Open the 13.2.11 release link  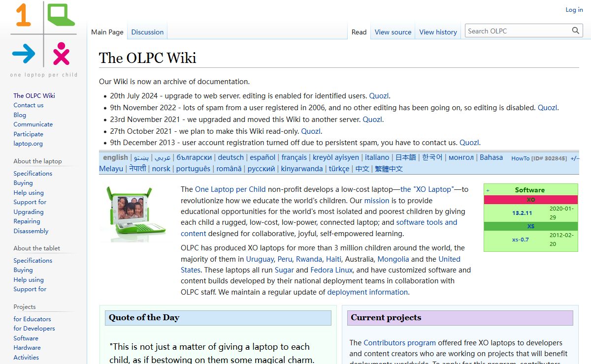(x=522, y=213)
